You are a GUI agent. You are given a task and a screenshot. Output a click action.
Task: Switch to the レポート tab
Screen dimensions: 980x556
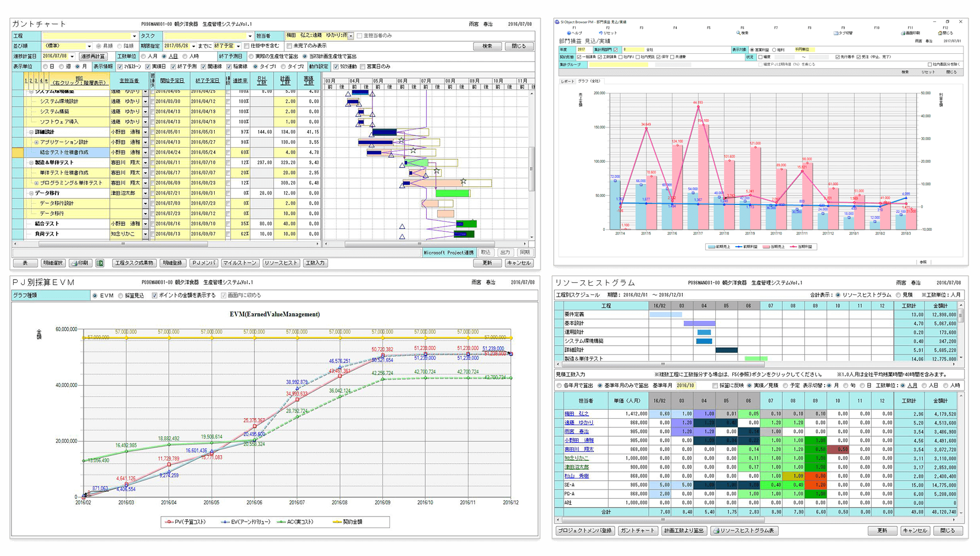click(567, 81)
